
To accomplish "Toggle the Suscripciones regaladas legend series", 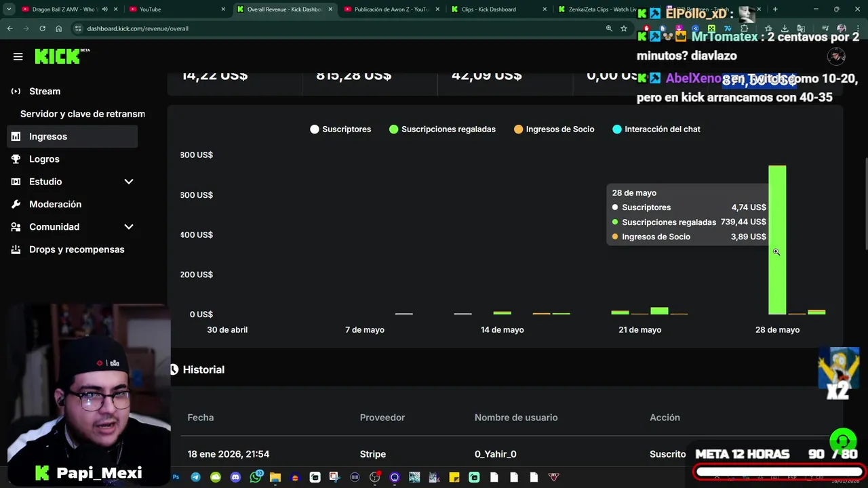I will click(442, 129).
